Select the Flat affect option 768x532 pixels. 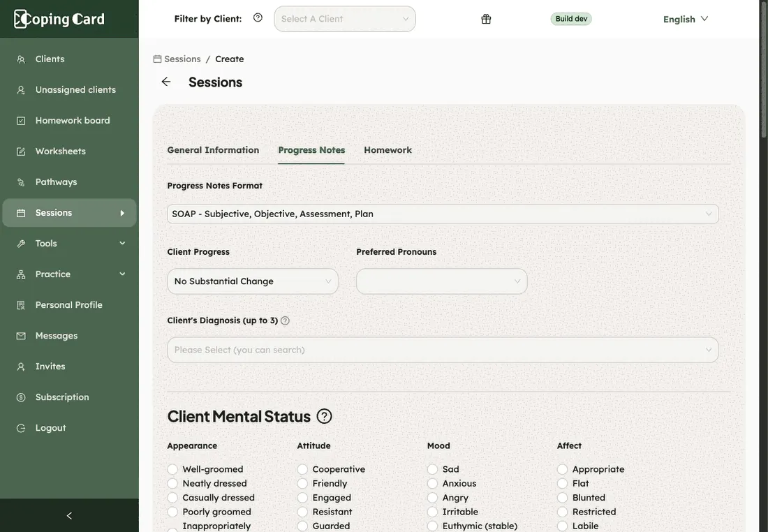(562, 484)
